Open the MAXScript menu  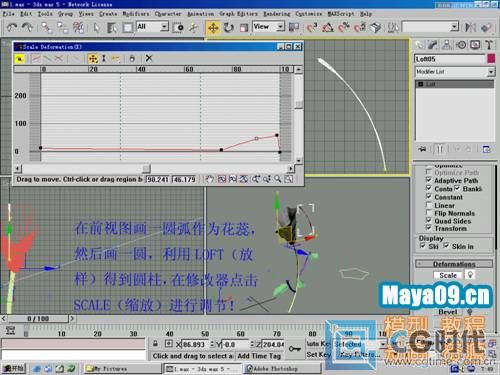pos(341,14)
